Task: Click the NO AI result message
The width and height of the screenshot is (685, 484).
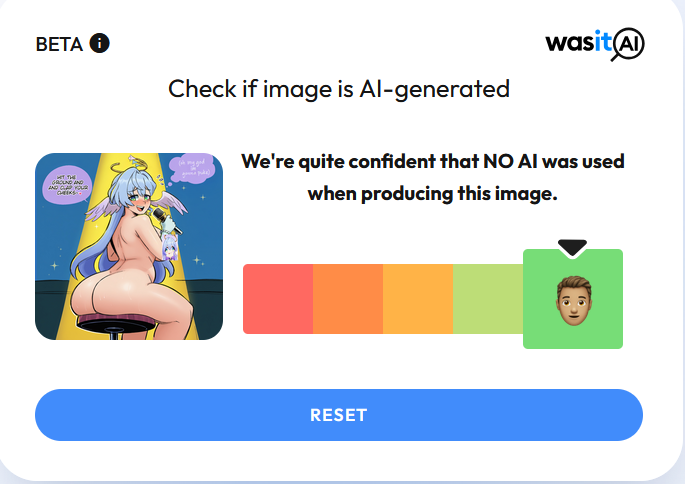Action: 432,177
